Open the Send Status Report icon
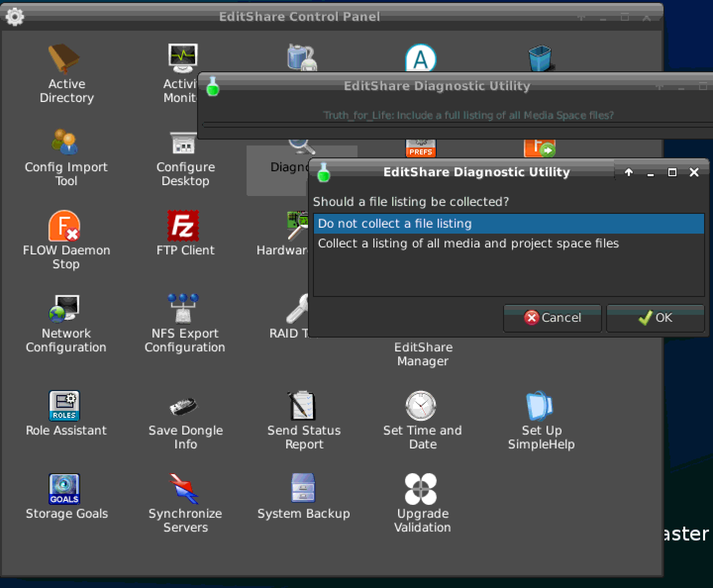The image size is (713, 588). pyautogui.click(x=302, y=406)
